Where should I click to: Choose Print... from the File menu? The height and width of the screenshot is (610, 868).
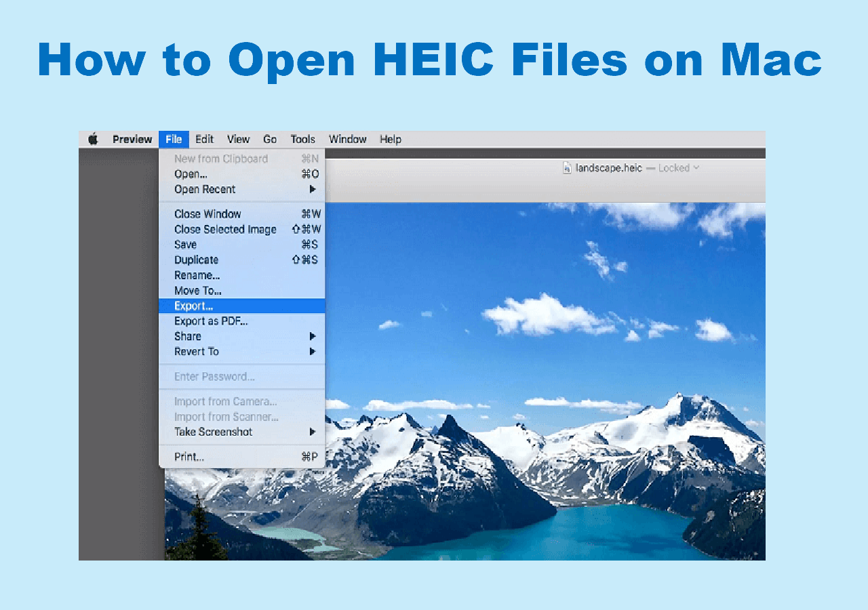(x=189, y=457)
